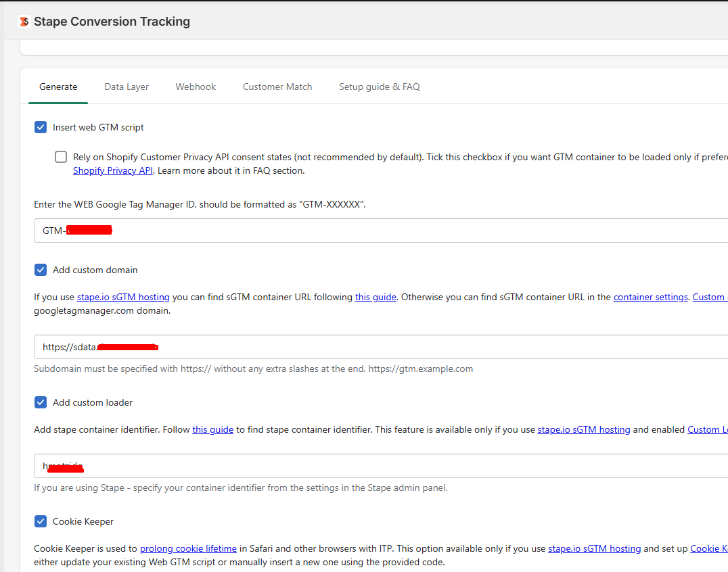Open 'this guide' link for sGTM container URL

376,297
